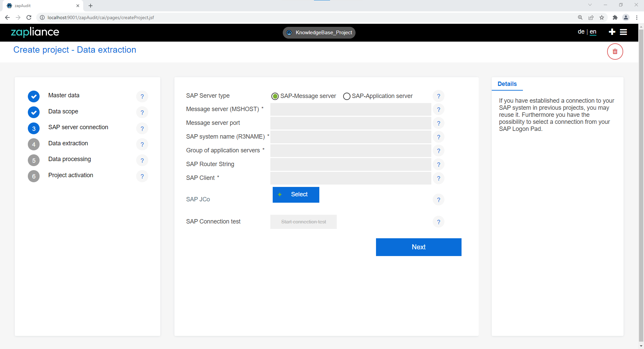Open help for Data scope step
The image size is (644, 349).
coord(142,112)
